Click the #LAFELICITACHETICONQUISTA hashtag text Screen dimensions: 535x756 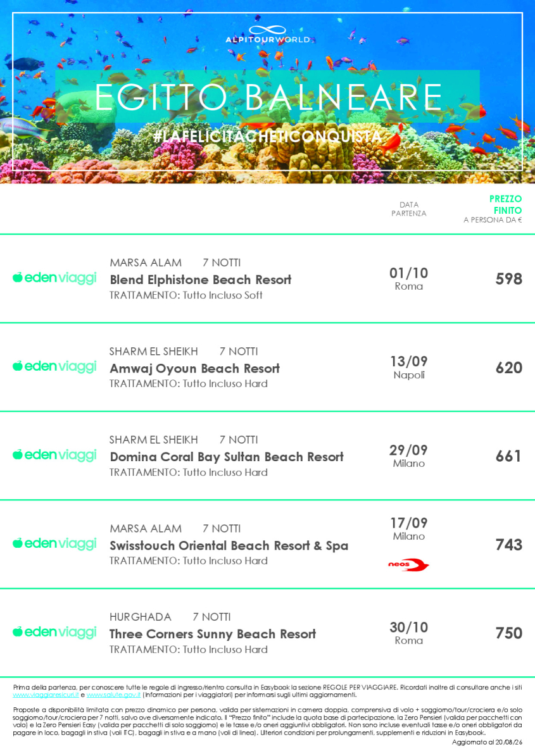pyautogui.click(x=268, y=137)
